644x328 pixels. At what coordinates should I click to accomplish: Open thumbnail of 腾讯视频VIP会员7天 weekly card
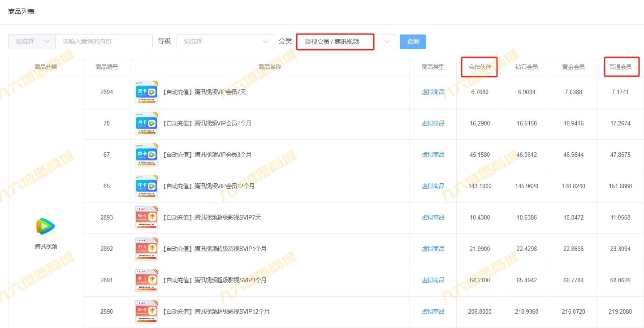(147, 92)
